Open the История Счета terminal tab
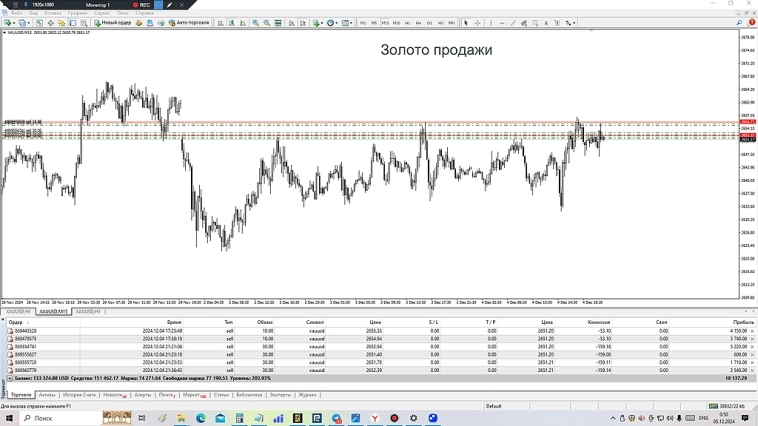 click(79, 395)
